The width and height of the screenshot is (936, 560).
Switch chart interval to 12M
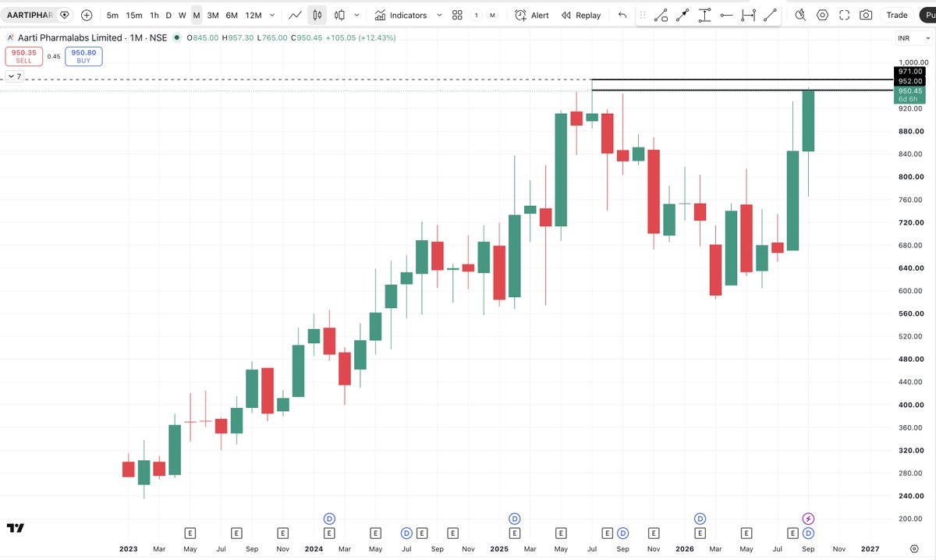click(253, 15)
